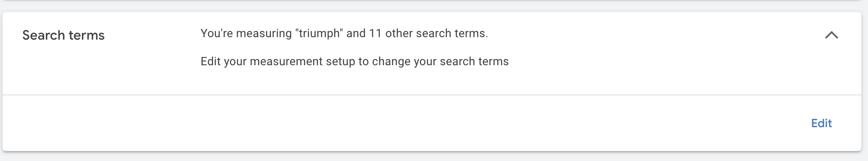Click the 'Edit your measurement setup' instruction text
The height and width of the screenshot is (161, 868).
pos(355,62)
